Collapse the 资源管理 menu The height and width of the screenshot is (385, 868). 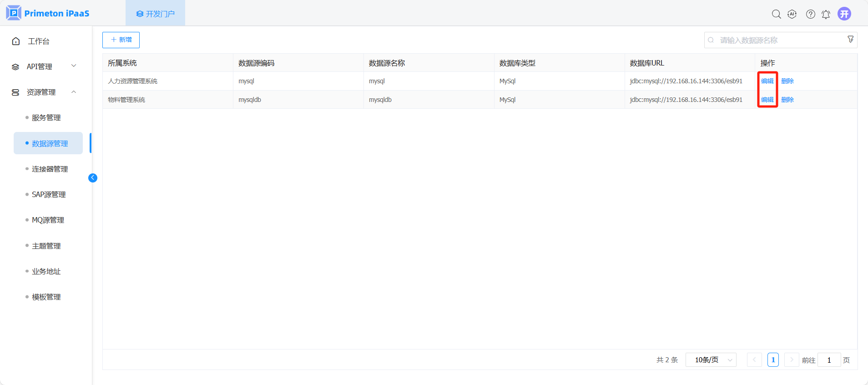[x=44, y=92]
